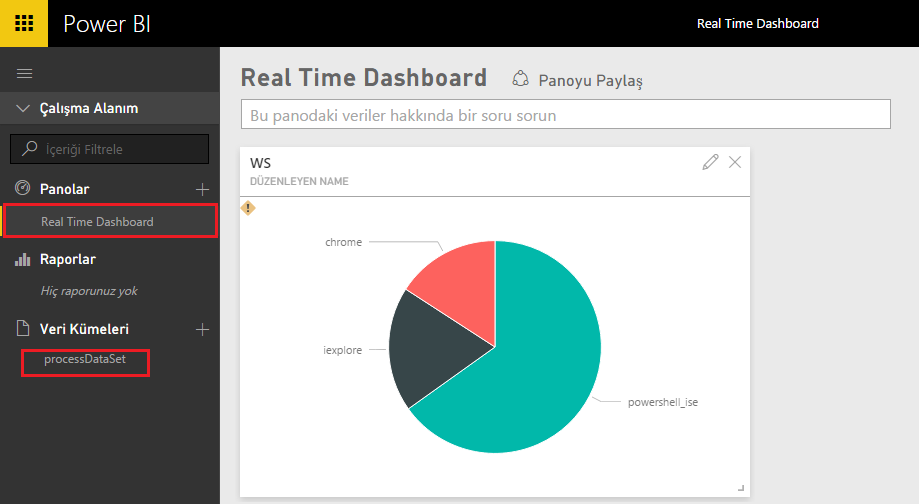The image size is (919, 504).
Task: Open the processDataSet dataset
Action: click(x=85, y=359)
